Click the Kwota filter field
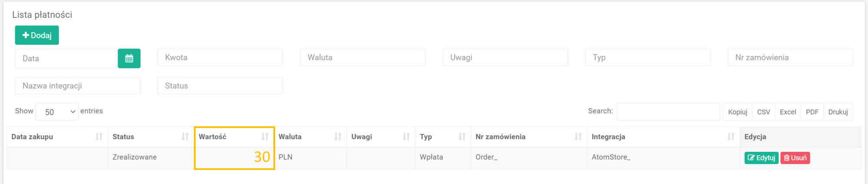 click(x=220, y=57)
